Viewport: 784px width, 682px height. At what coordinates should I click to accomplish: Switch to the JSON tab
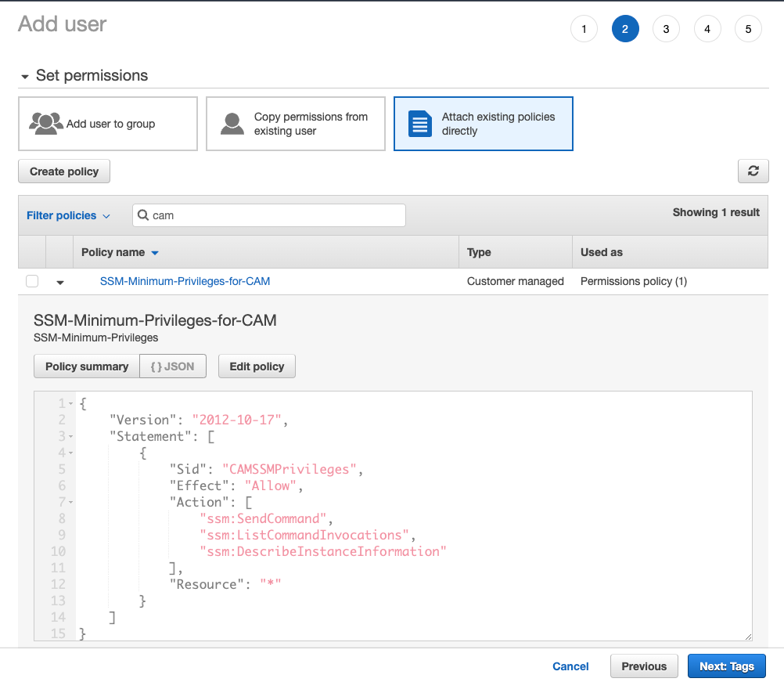tap(172, 366)
